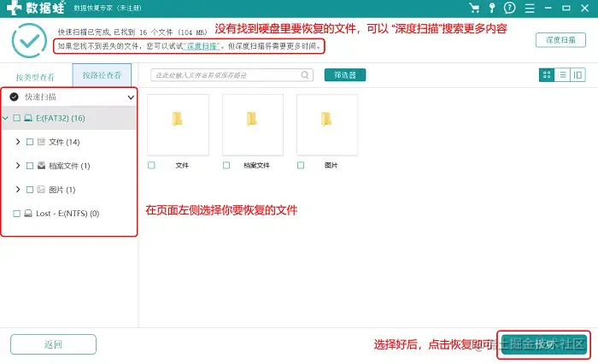Select the 图片 (1) label
This screenshot has width=598, height=364.
coord(62,190)
